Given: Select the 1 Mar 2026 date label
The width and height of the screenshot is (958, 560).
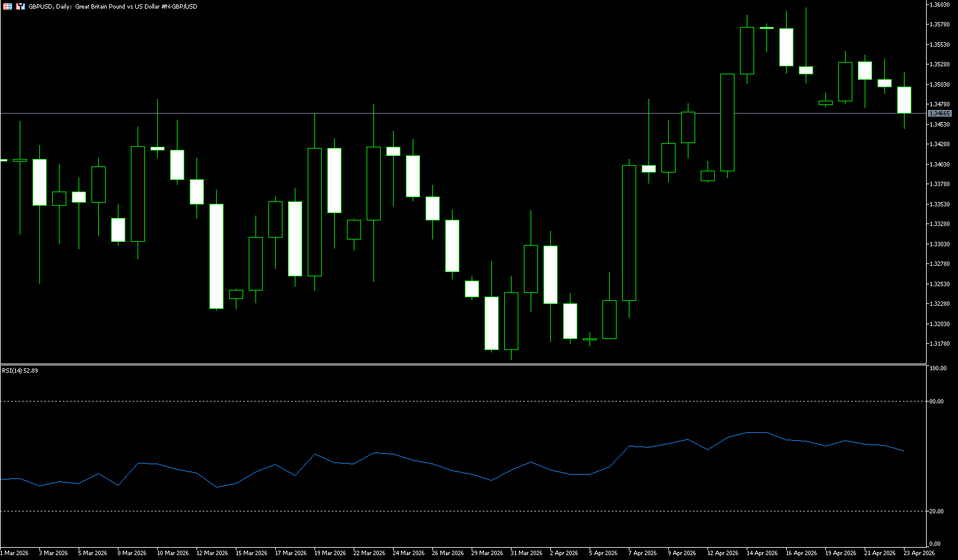Looking at the screenshot, I should (15, 553).
